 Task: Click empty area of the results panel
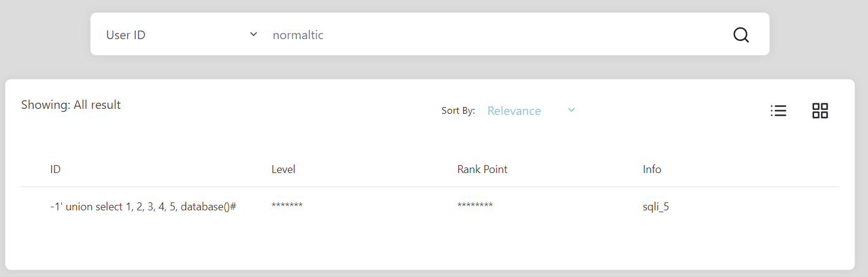point(429,245)
